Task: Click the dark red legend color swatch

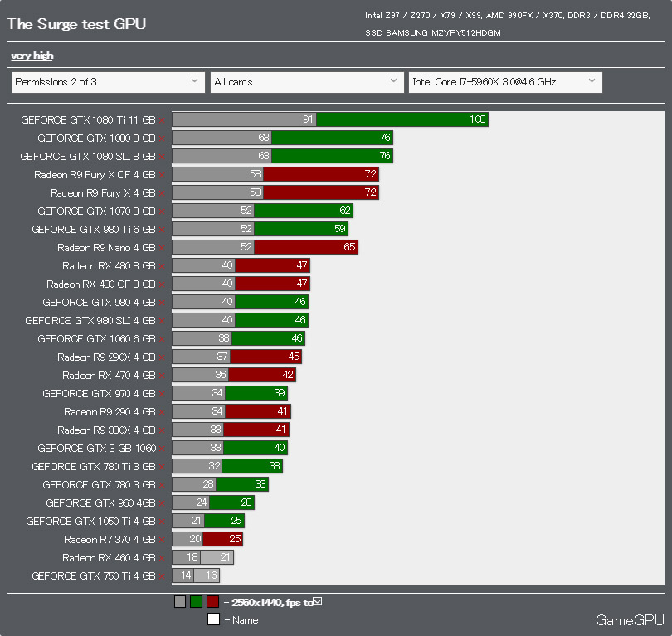Action: click(212, 602)
